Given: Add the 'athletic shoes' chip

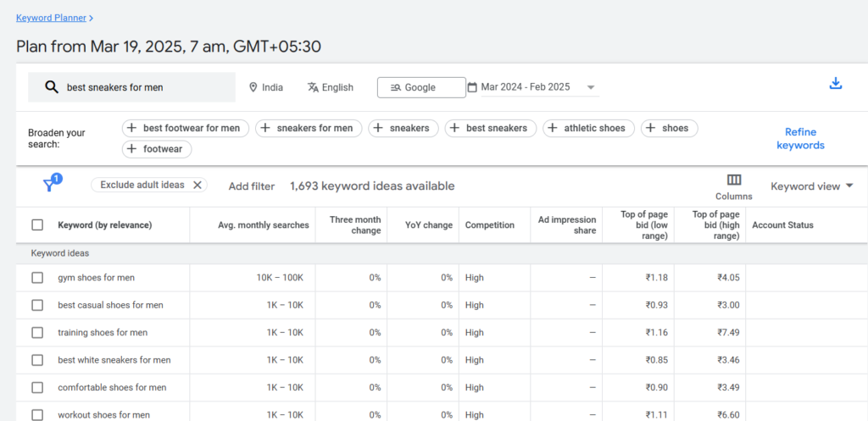Looking at the screenshot, I should (x=589, y=129).
